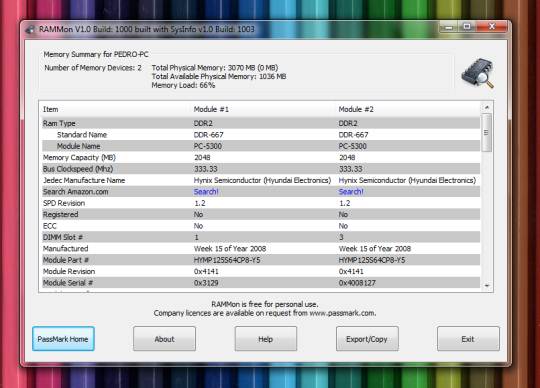The width and height of the screenshot is (540, 388).
Task: Click the memory chip magnifier icon
Action: point(478,74)
